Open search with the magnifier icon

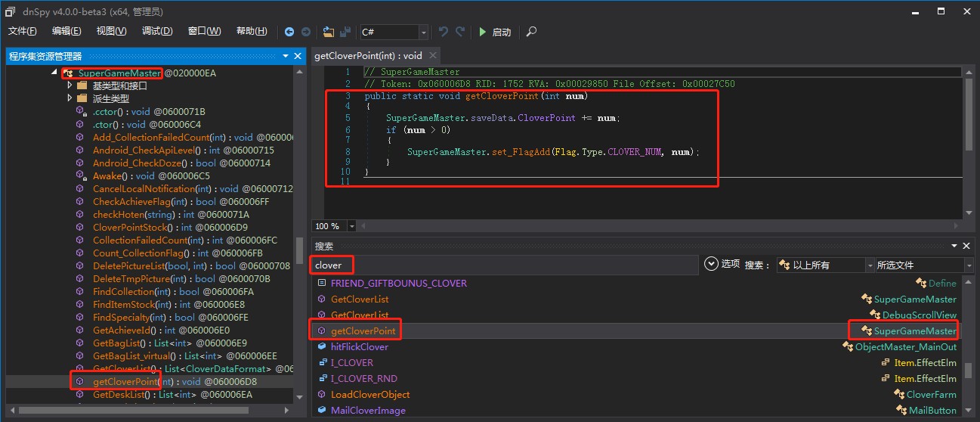point(532,32)
